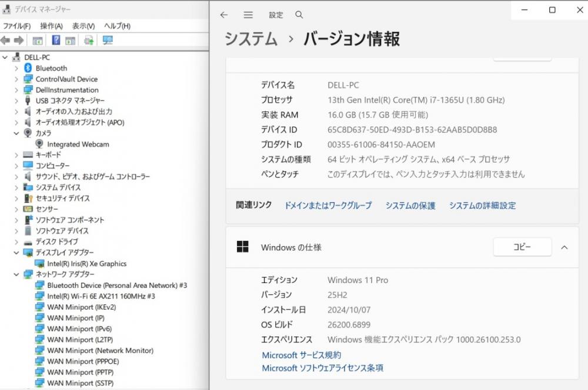Open Microsoft サービス規約 link
The image size is (588, 390).
point(301,355)
